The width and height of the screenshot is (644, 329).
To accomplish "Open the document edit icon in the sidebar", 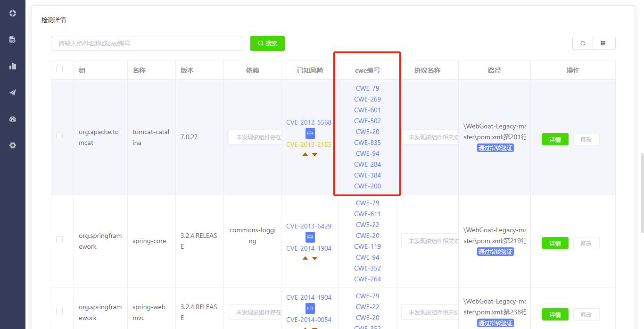I will [13, 40].
